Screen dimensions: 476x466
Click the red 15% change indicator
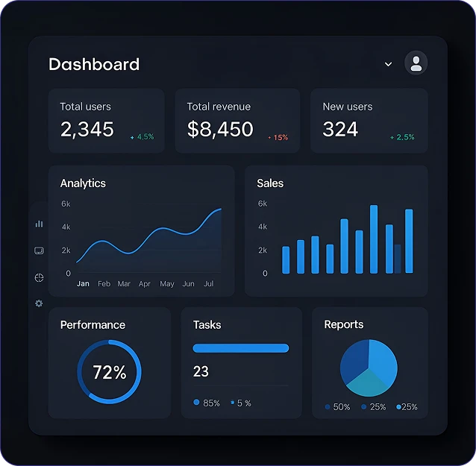(278, 137)
